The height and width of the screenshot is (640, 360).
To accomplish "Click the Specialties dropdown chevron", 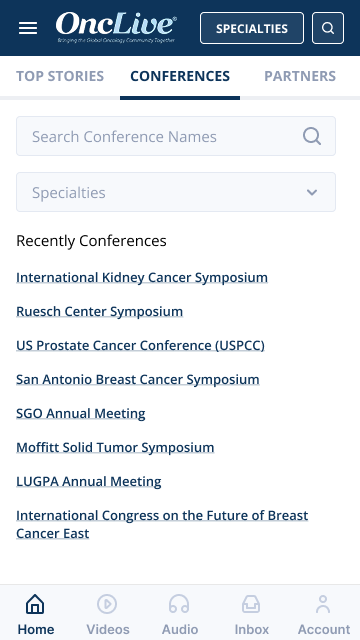I will click(312, 192).
